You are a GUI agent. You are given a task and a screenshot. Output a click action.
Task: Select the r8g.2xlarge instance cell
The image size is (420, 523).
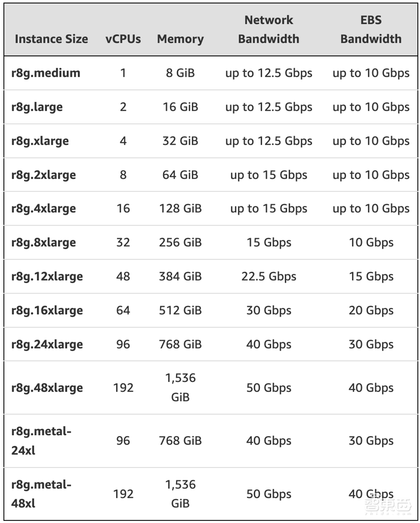point(44,175)
